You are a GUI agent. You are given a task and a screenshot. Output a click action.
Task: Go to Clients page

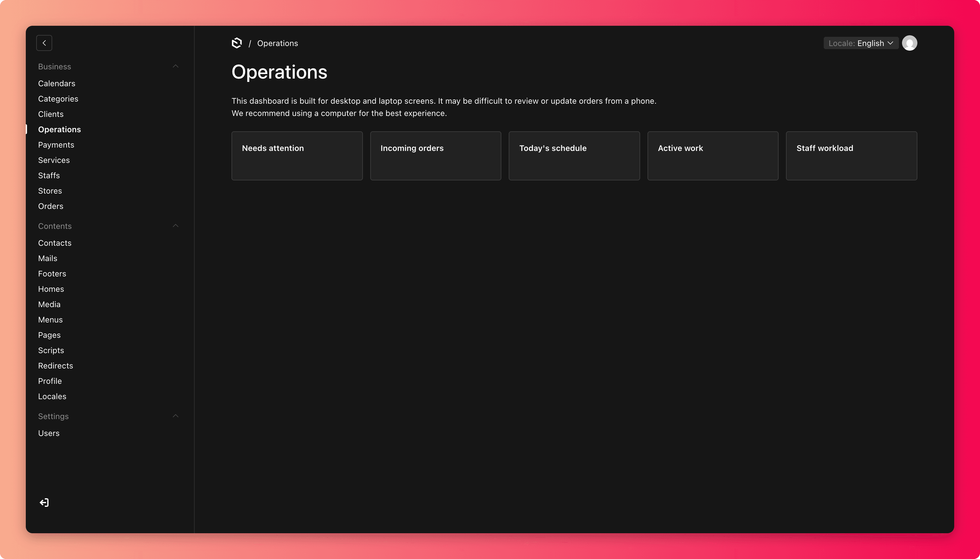51,114
